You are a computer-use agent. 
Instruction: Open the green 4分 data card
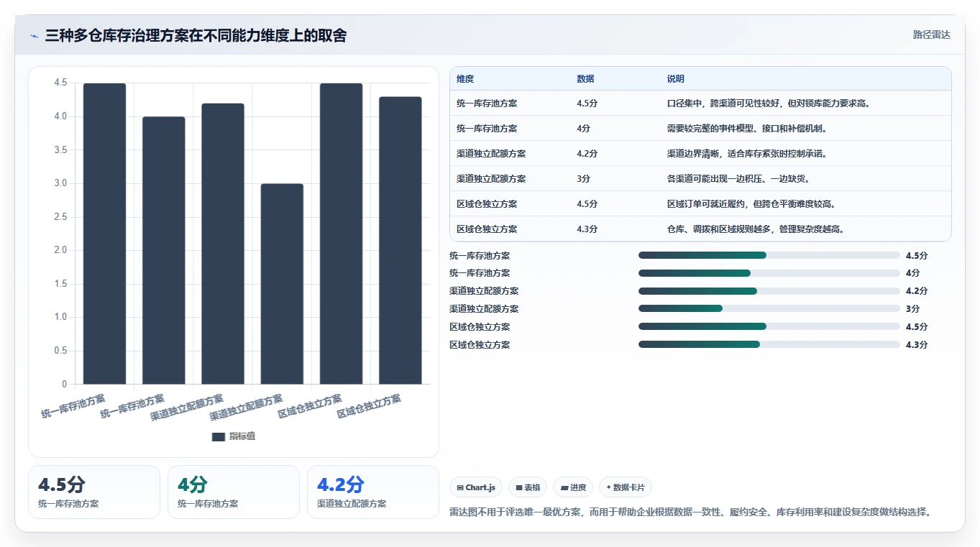[x=234, y=492]
